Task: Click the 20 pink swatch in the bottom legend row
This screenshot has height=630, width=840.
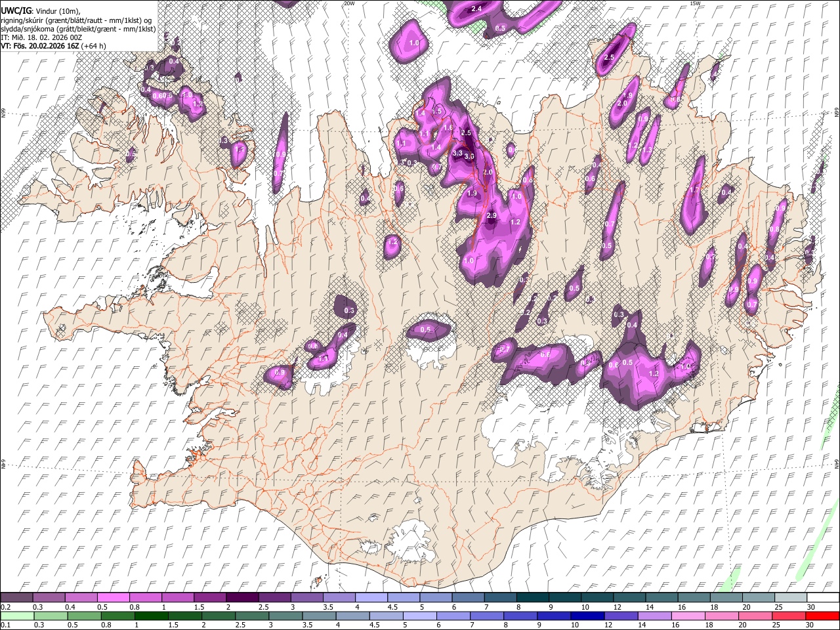Action: pyautogui.click(x=755, y=616)
